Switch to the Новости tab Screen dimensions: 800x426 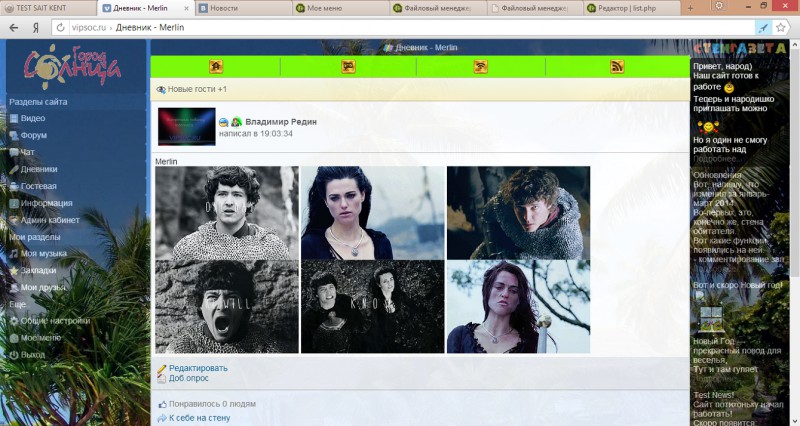pyautogui.click(x=244, y=8)
